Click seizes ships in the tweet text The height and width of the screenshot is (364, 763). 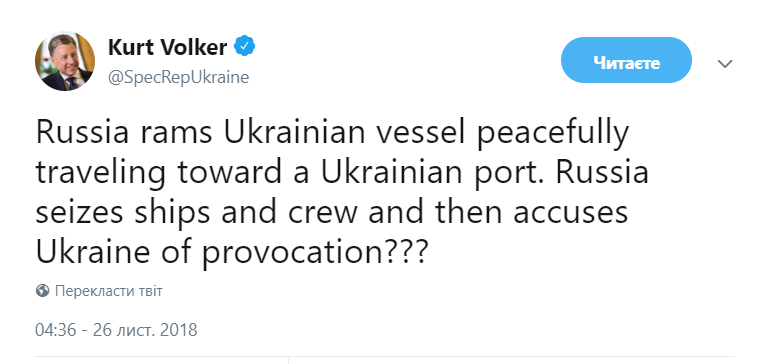(x=124, y=213)
